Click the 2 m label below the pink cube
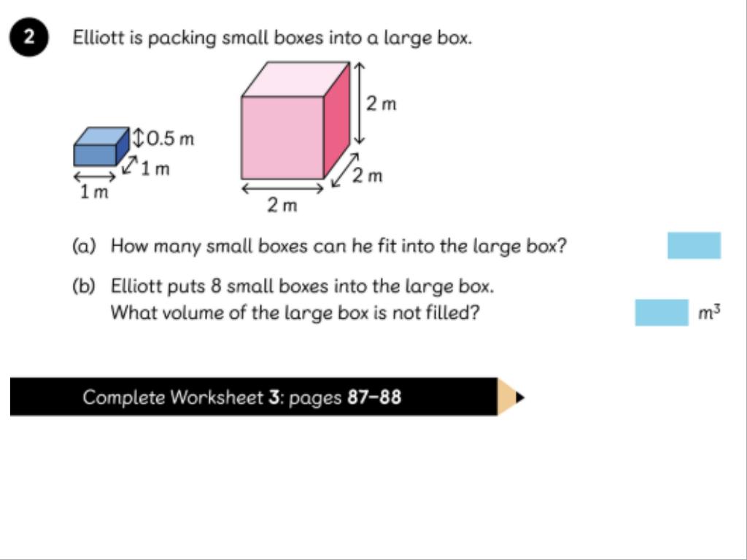 [282, 206]
